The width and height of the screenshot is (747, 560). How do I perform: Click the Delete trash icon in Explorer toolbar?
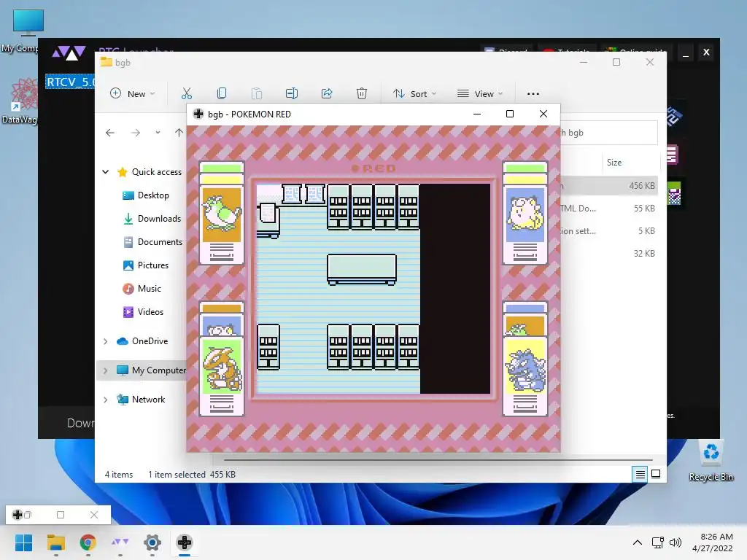[362, 93]
